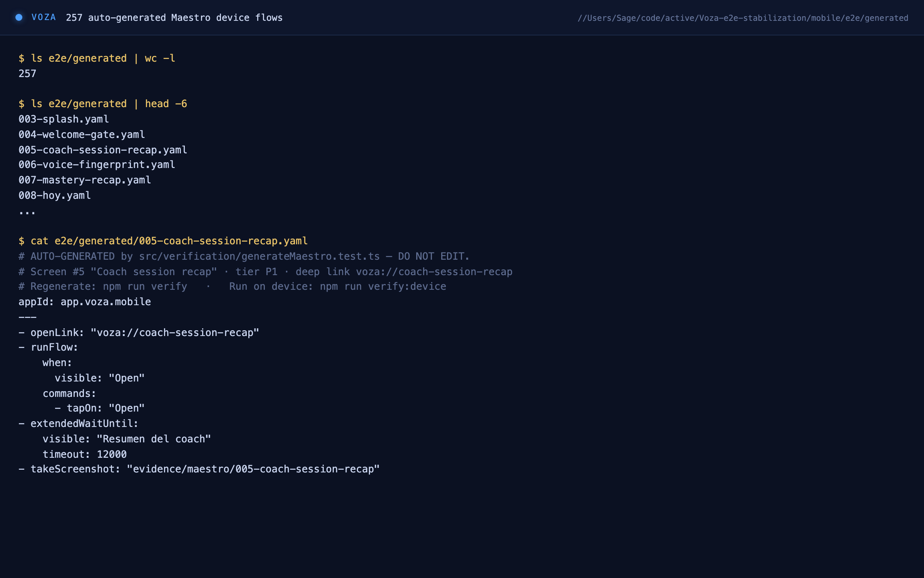Click the timeout: 12000 line
Screen dimensions: 924x578
[x=85, y=454]
